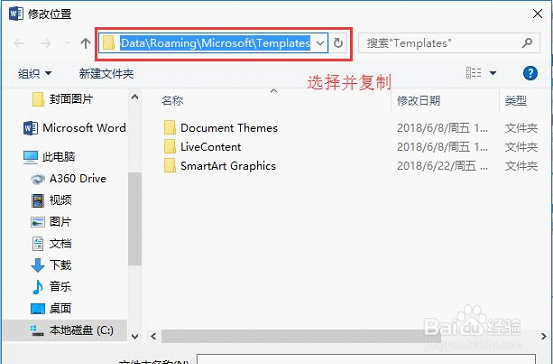Viewport: 553px width, 364px height.
Task: Click the search magnifier icon
Action: pyautogui.click(x=527, y=43)
